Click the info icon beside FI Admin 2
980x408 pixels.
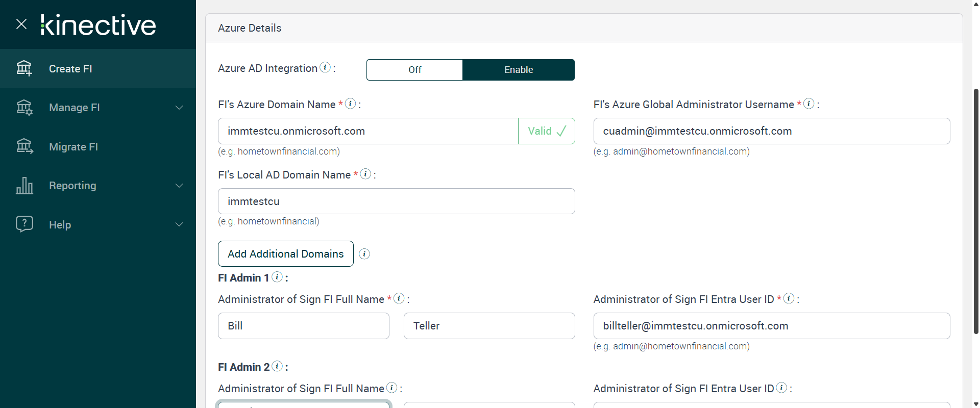tap(277, 366)
